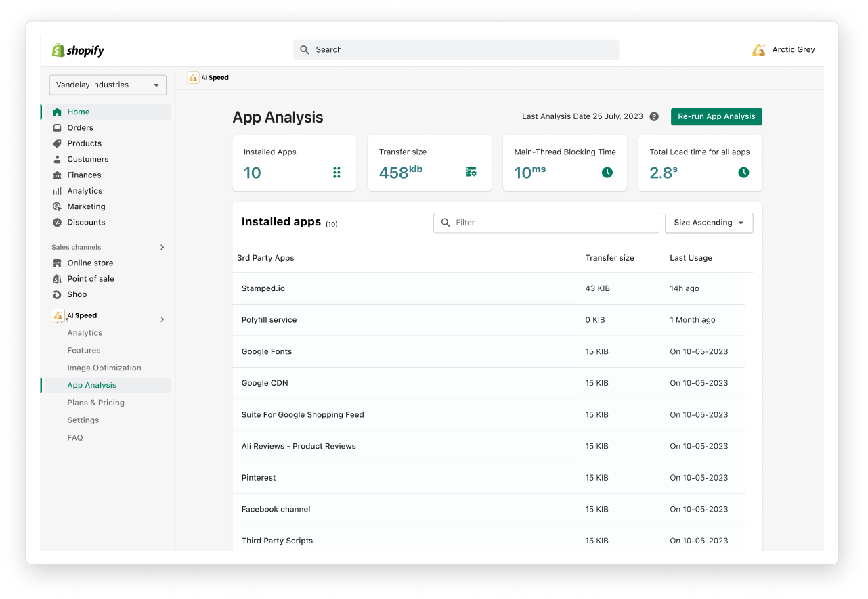Screen dimensions: 868x599
Task: Click the 14h ago usage value
Action: point(685,289)
